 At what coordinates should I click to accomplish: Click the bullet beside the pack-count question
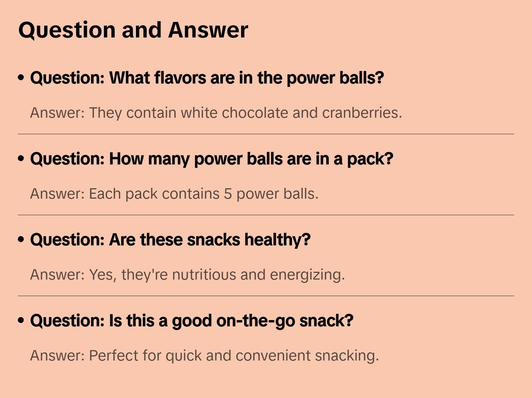tap(21, 159)
